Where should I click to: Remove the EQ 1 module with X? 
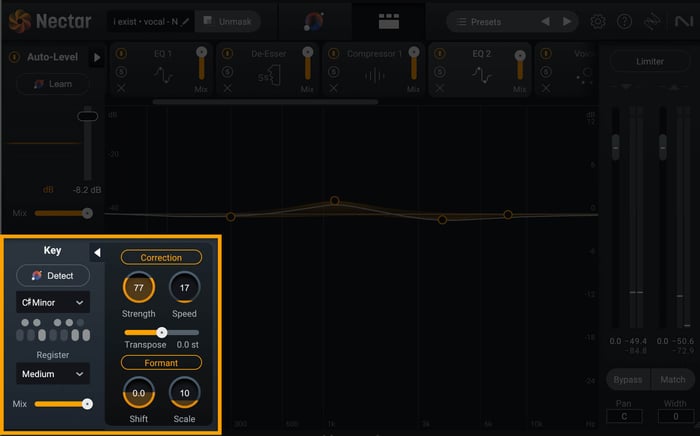click(x=121, y=88)
